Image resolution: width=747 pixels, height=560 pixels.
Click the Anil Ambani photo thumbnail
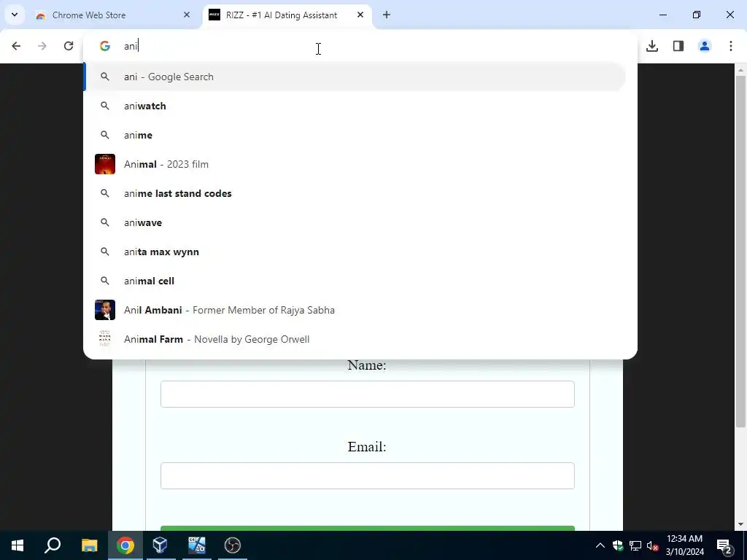click(x=105, y=310)
